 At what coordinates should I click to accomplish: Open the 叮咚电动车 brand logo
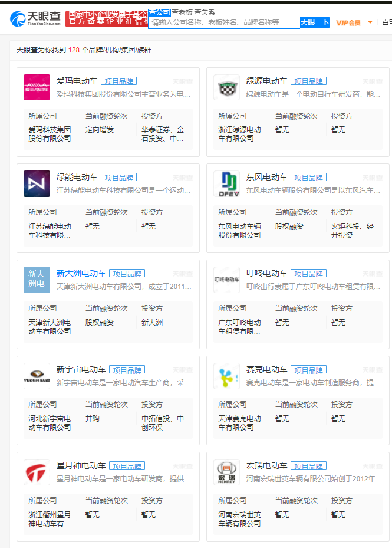(226, 280)
